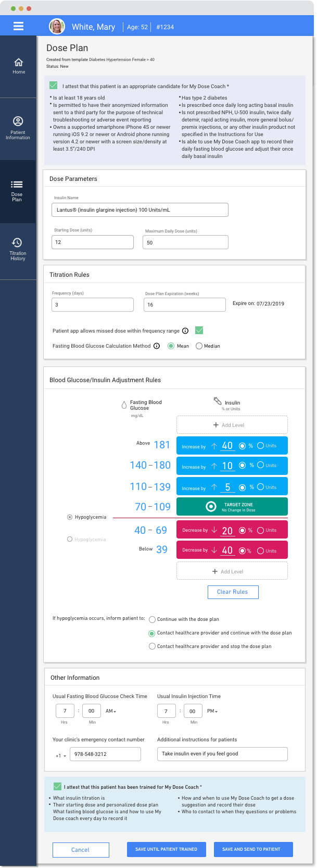Image resolution: width=317 pixels, height=868 pixels.
Task: Toggle missed dose within frequency checkbox
Action: tap(199, 331)
